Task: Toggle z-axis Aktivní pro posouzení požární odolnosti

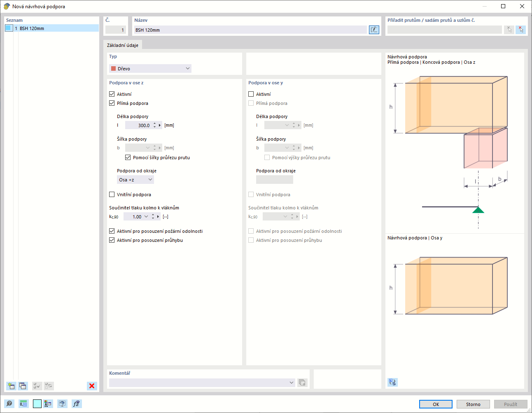Action: 112,231
